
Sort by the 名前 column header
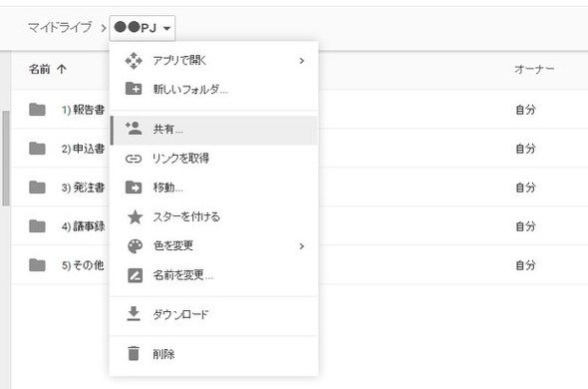(40, 69)
